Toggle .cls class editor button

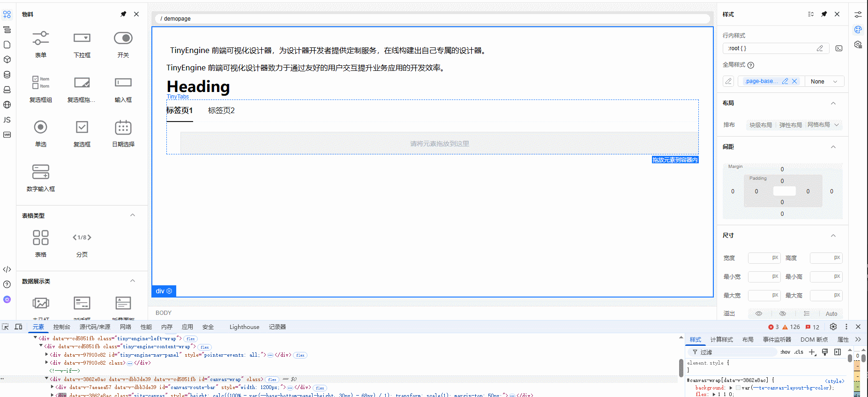[799, 352]
